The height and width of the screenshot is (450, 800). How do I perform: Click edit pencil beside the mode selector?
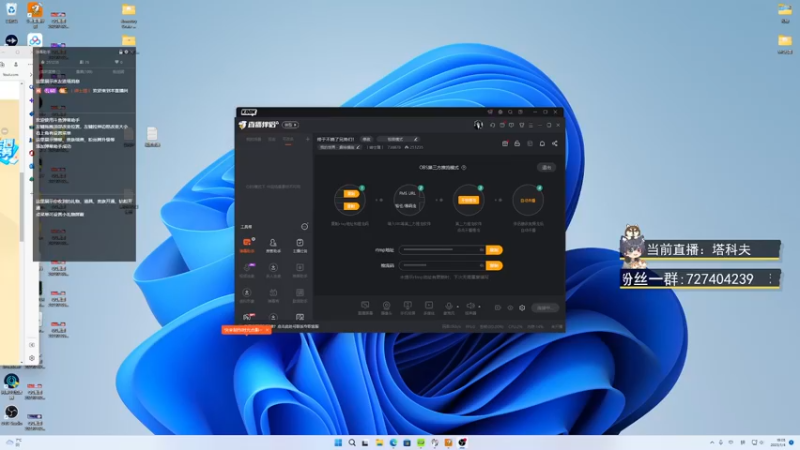(x=416, y=139)
